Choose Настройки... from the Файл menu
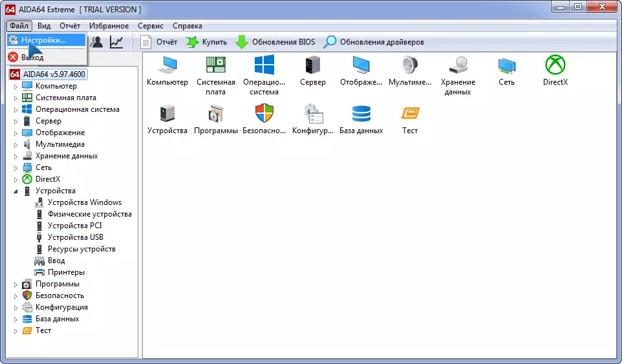 [x=46, y=39]
